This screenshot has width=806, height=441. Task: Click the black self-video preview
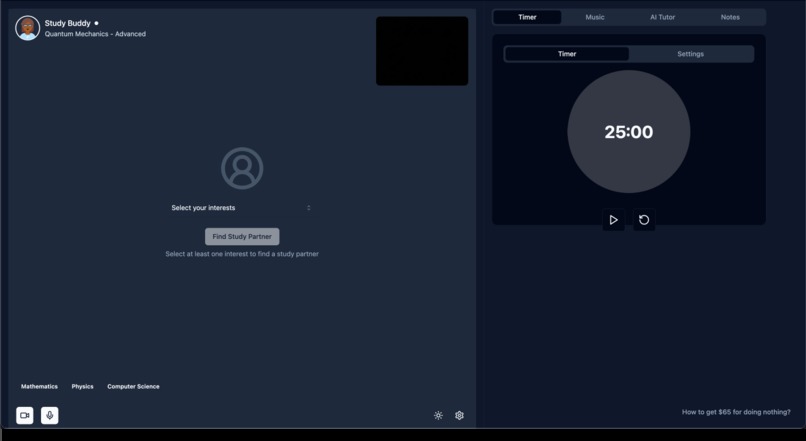pos(422,51)
